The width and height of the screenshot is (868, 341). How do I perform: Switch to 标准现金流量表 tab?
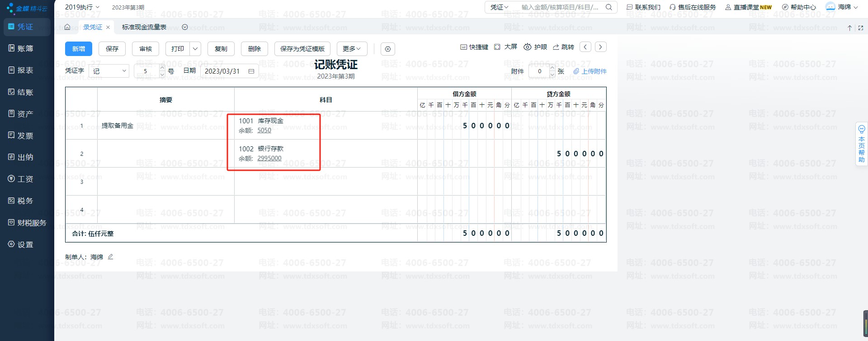144,27
